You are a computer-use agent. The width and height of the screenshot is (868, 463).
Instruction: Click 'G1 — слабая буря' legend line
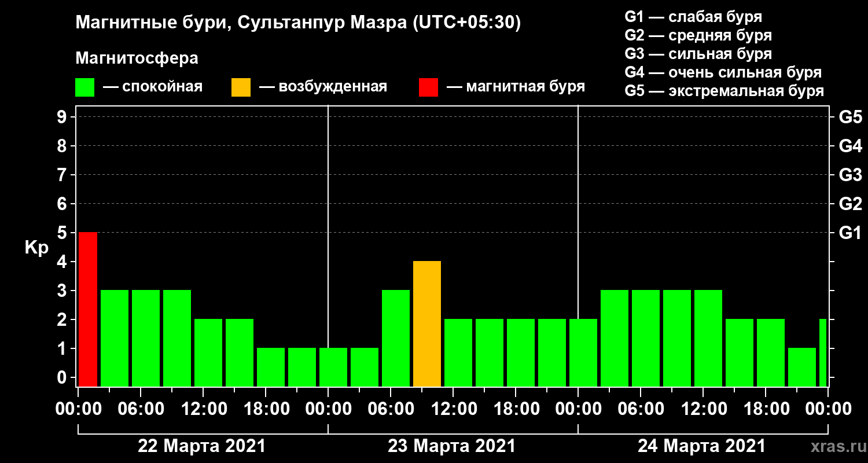(693, 16)
